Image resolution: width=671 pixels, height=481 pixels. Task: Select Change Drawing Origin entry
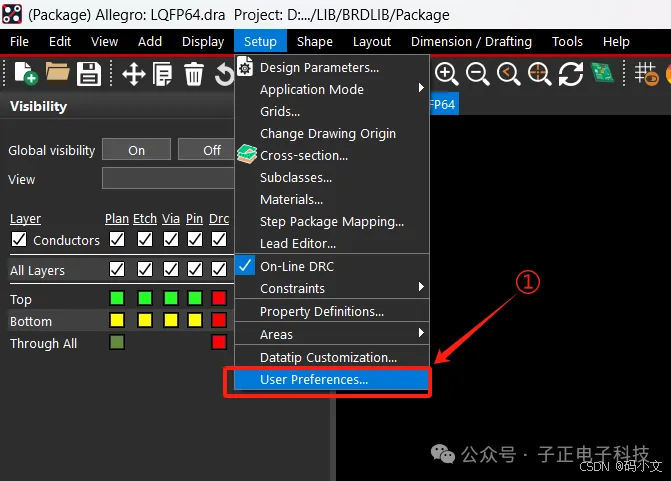pyautogui.click(x=332, y=134)
